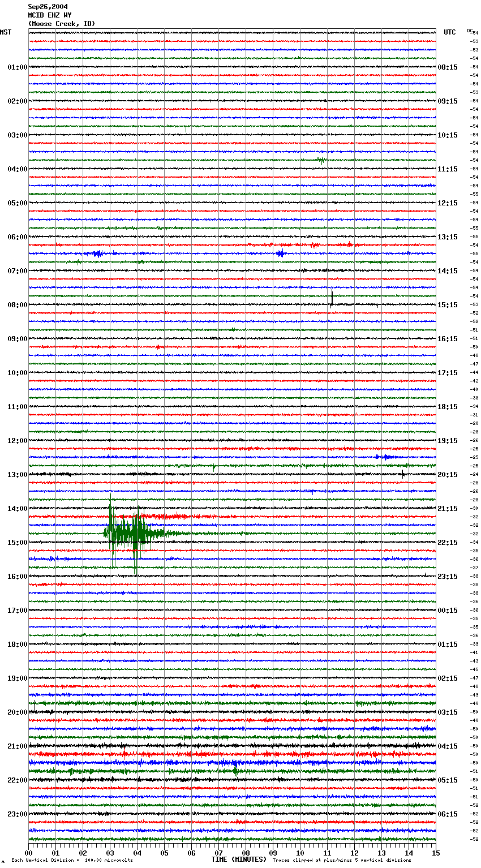This screenshot has height=868, width=481.
Task: Click the 12 minute axis tick label
Action: pos(354,853)
